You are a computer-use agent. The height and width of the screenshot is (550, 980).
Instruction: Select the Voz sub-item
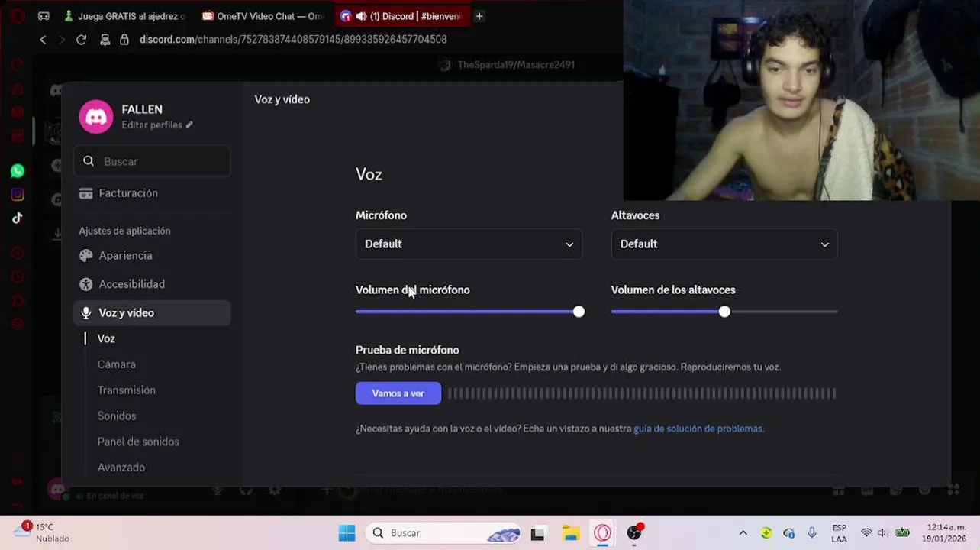pos(106,338)
